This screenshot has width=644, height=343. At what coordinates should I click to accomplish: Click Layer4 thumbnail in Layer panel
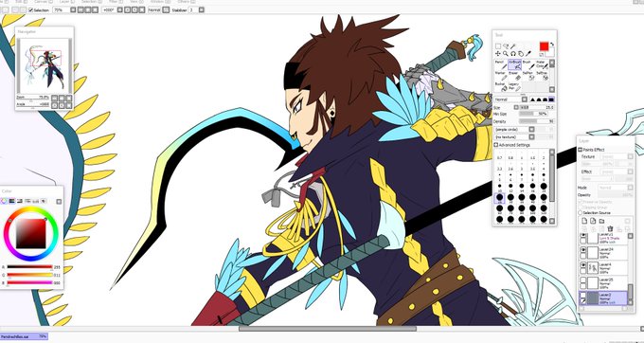coord(594,268)
